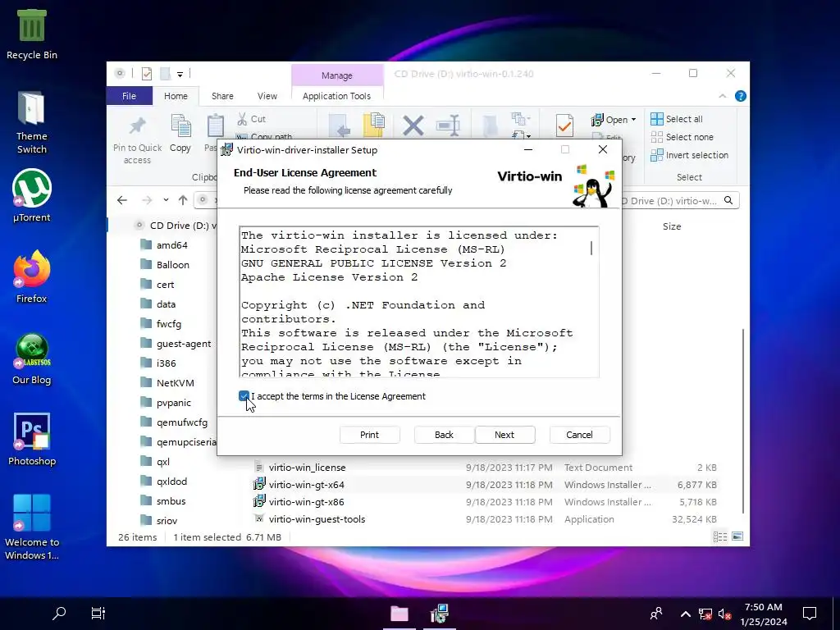Print the license agreement
This screenshot has height=630, width=840.
[369, 435]
